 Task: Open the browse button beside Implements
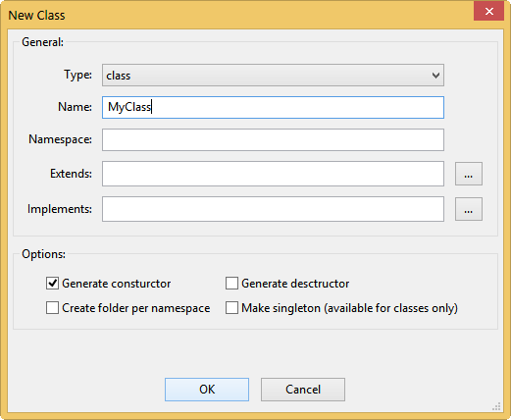(469, 209)
